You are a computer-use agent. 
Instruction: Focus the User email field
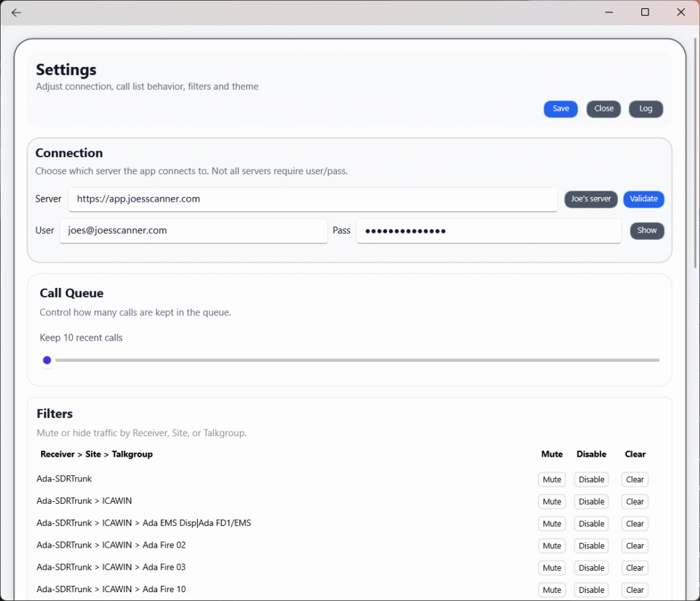click(x=193, y=231)
